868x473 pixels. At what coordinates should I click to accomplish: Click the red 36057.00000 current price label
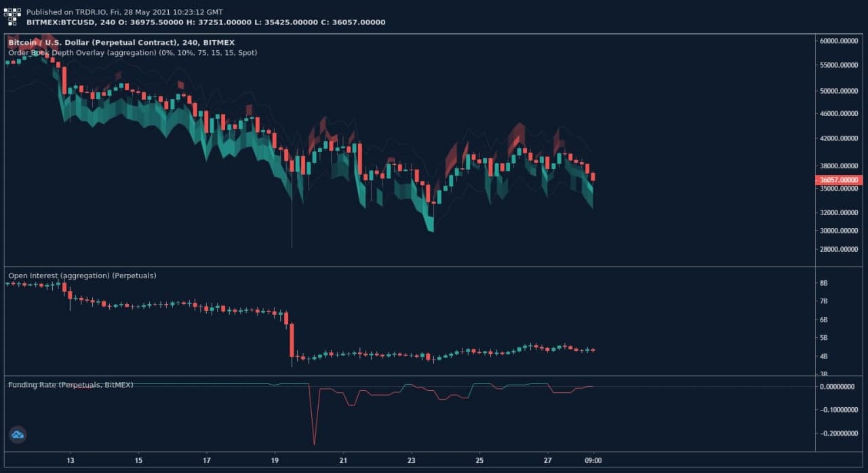839,180
